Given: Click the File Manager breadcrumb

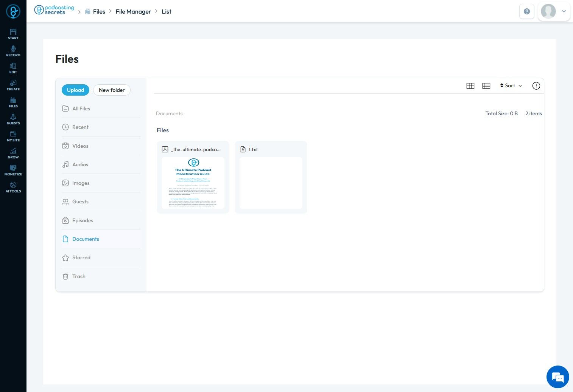Looking at the screenshot, I should pos(133,12).
